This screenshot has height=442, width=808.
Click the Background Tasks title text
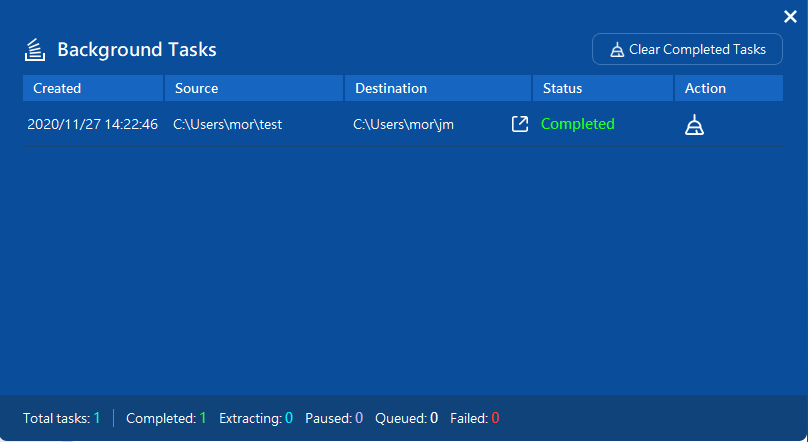(137, 50)
